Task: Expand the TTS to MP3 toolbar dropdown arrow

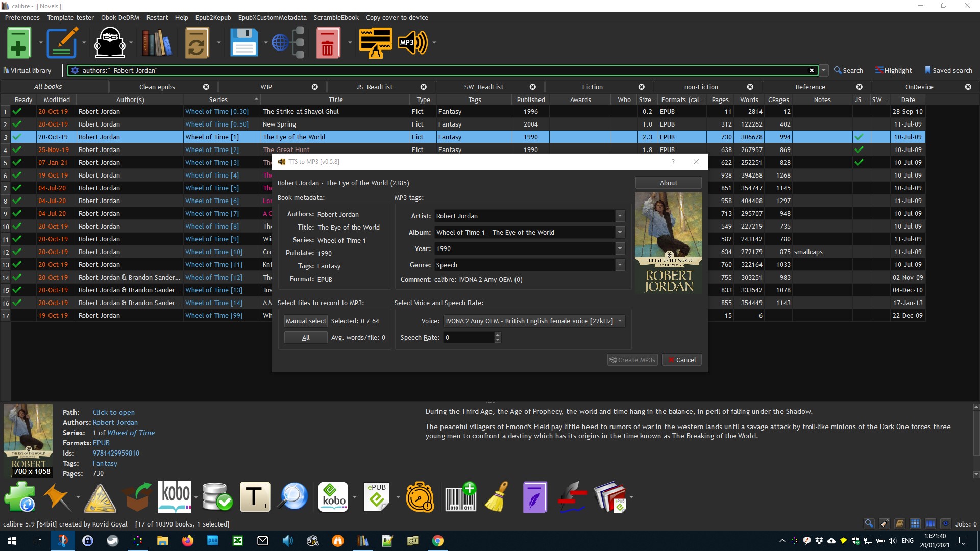Action: point(434,43)
